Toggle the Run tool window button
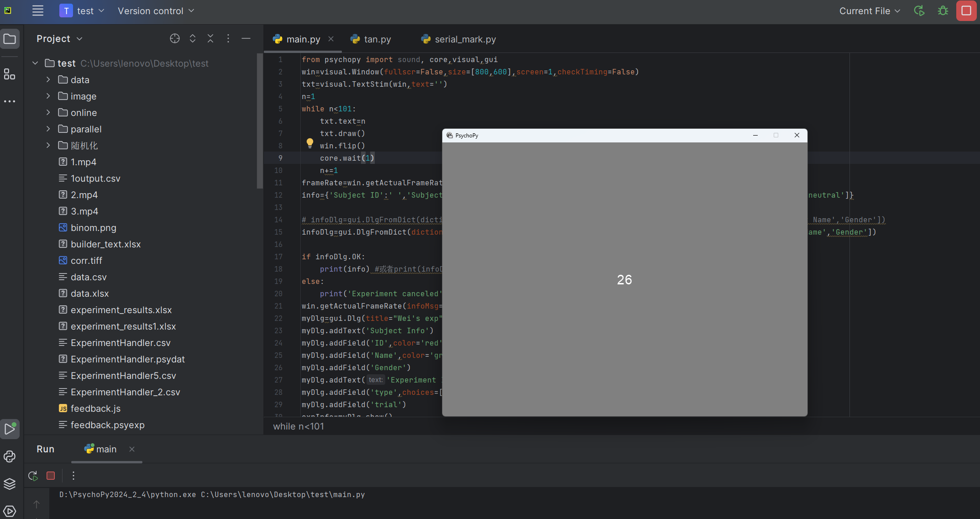Viewport: 980px width, 519px height. [10, 429]
